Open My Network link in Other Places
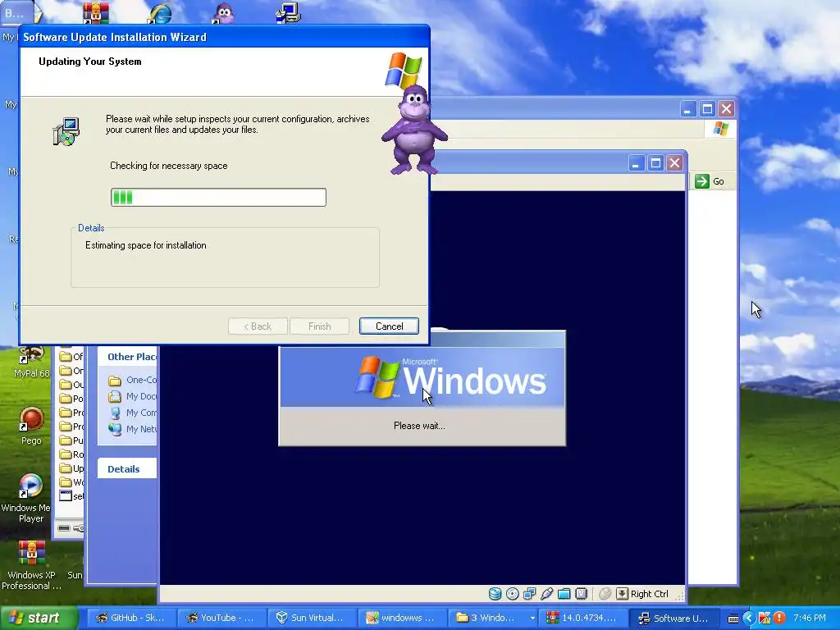 coord(132,429)
